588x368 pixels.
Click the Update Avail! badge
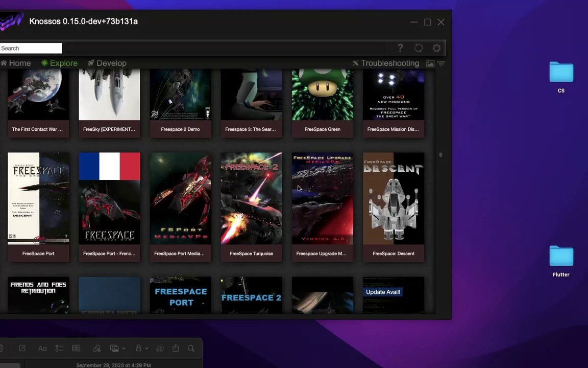tap(383, 292)
